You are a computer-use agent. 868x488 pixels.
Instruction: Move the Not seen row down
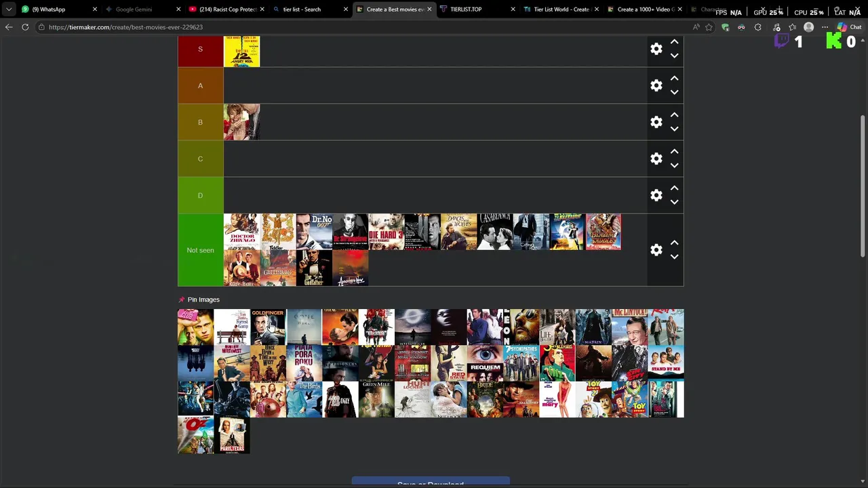pyautogui.click(x=674, y=257)
